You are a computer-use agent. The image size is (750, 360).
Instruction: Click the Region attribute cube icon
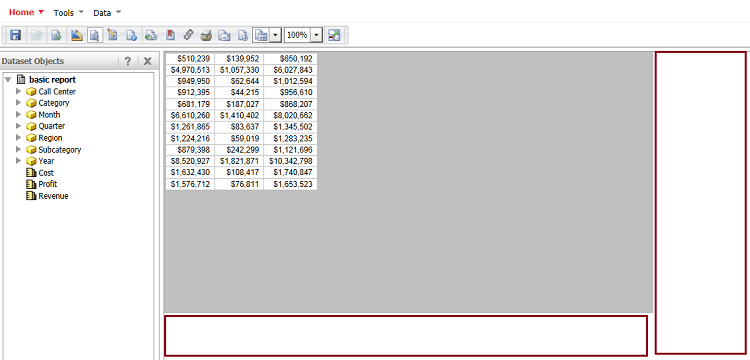click(32, 138)
